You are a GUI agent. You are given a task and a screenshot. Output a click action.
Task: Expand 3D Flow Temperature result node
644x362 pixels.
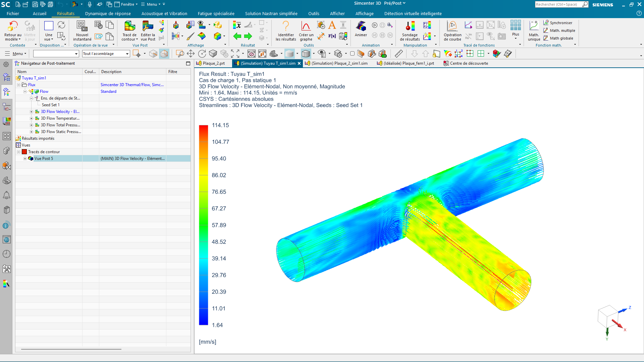(32, 118)
